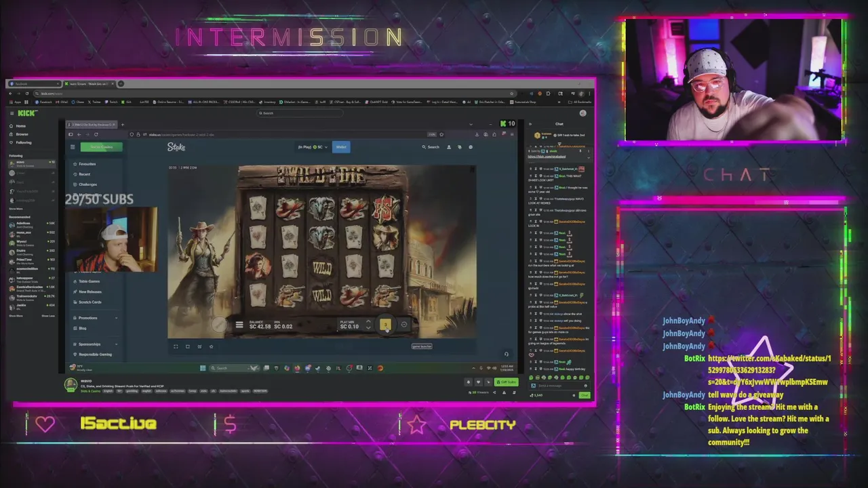Viewport: 868px width, 488px height.
Task: Select PrimeTime in the Recommended list
Action: (x=32, y=260)
